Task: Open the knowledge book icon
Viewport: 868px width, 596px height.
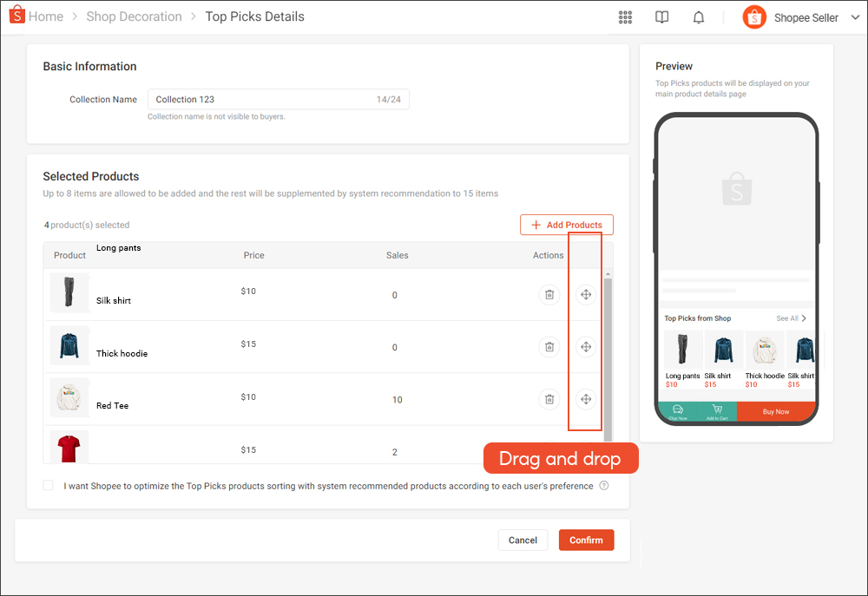Action: [661, 16]
